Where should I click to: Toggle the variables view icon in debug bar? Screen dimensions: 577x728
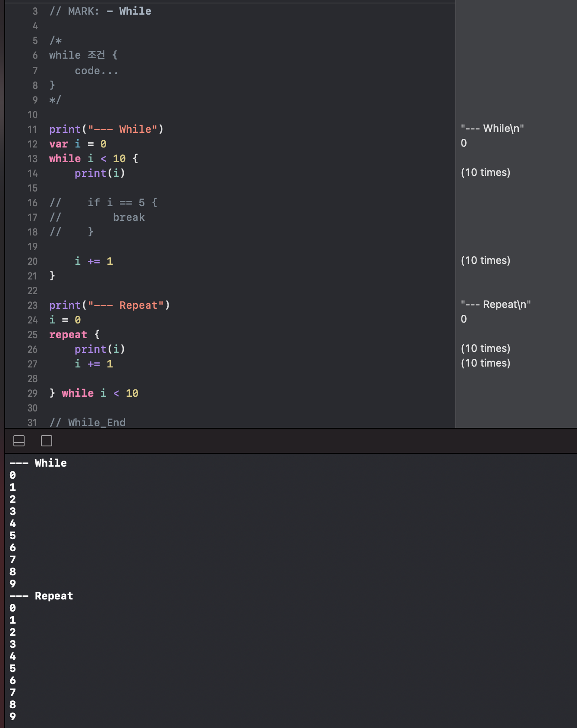pyautogui.click(x=19, y=441)
